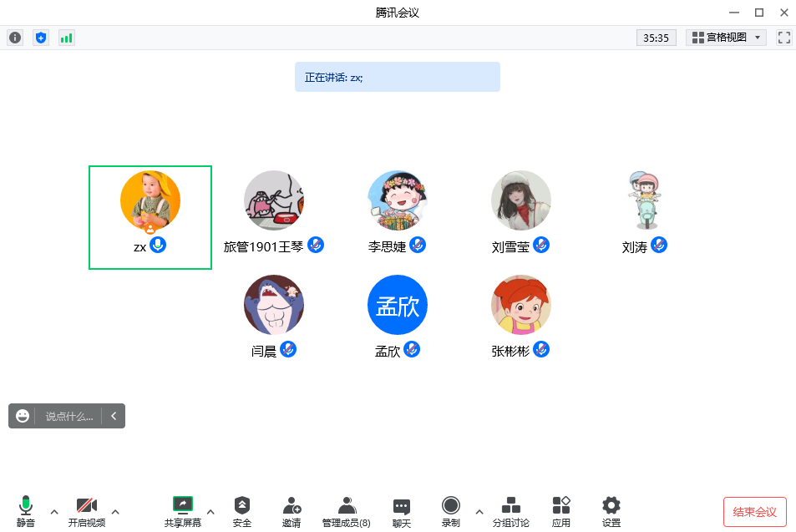Click the red 结束会议 button

click(755, 512)
